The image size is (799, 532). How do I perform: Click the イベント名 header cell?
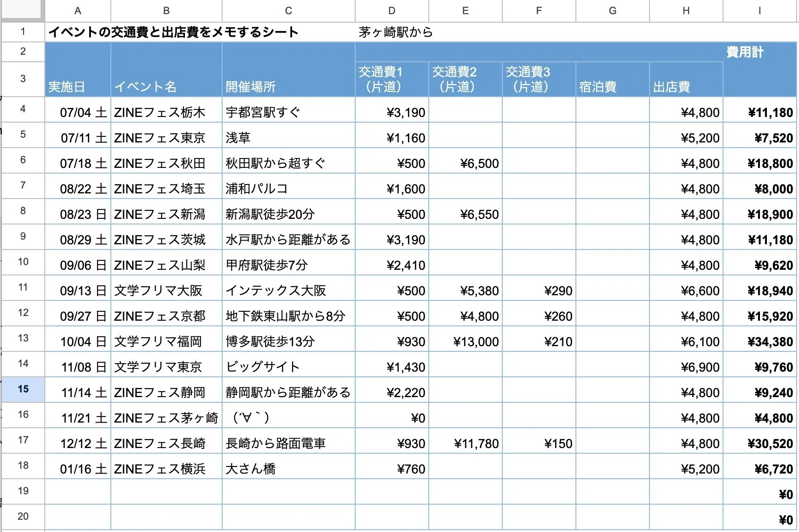[x=166, y=69]
